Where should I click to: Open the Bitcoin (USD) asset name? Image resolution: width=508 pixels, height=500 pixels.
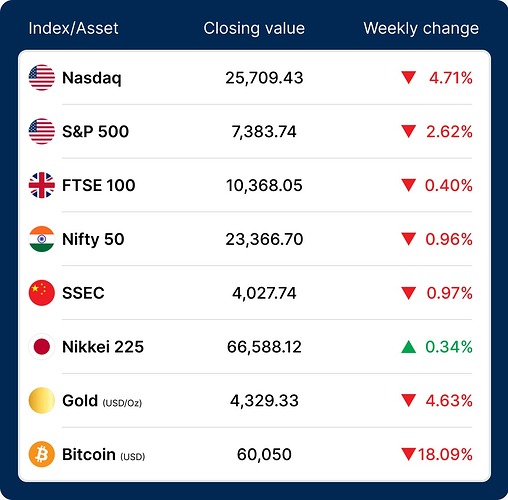point(104,455)
